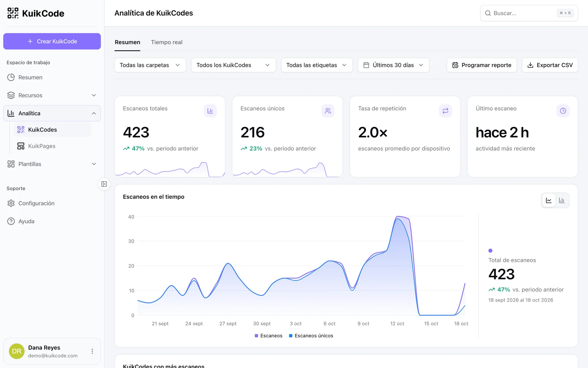The width and height of the screenshot is (588, 368).
Task: Click the Crear KuikCode button
Action: pos(52,41)
